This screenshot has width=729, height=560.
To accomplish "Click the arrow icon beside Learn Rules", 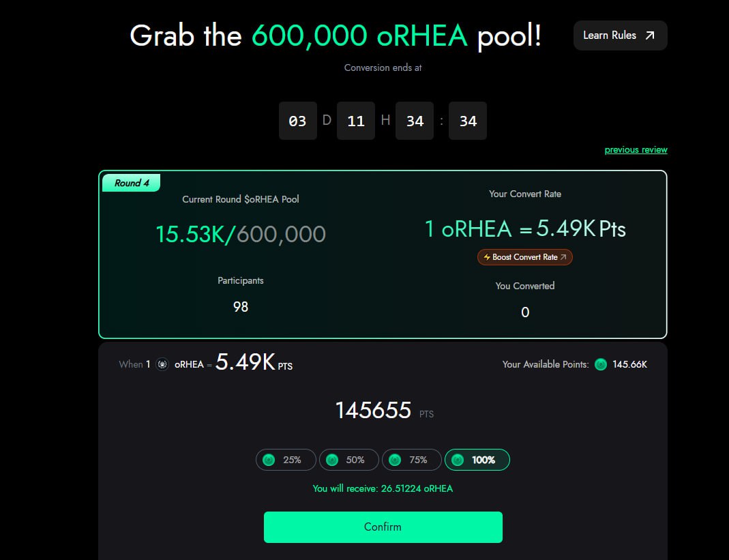I will click(650, 35).
